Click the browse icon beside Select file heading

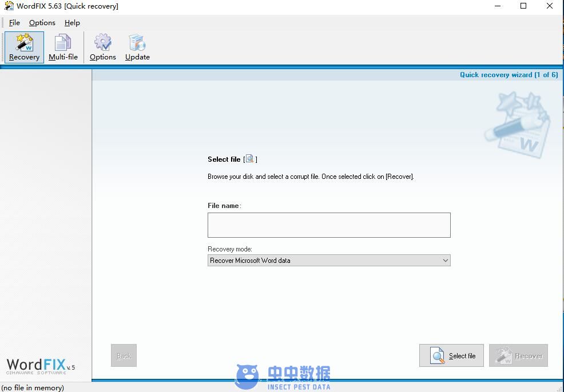[x=249, y=158]
